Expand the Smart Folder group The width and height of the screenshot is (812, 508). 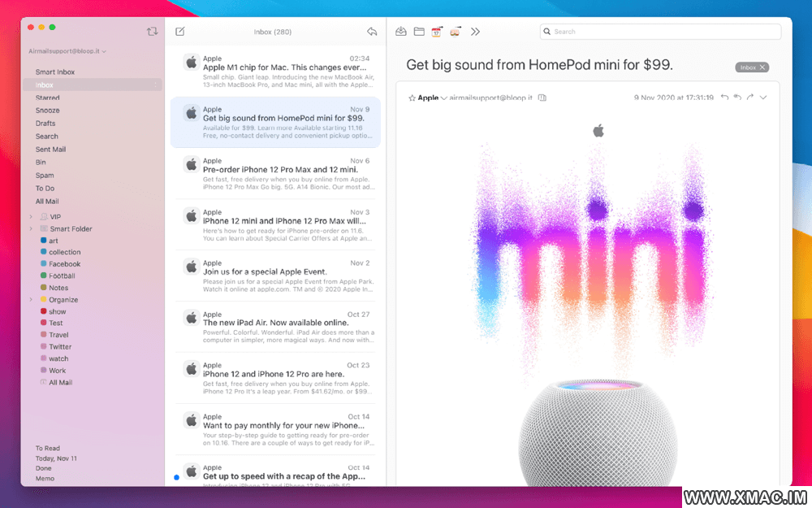pyautogui.click(x=31, y=228)
